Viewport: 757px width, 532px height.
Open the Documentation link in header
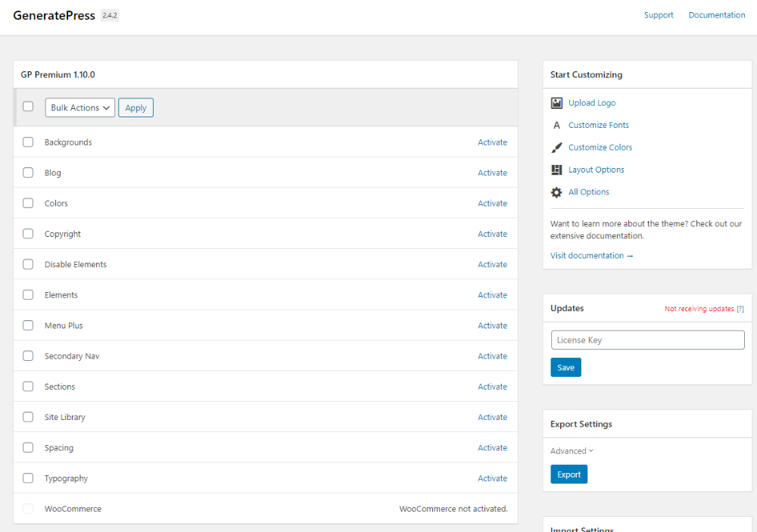pyautogui.click(x=716, y=15)
